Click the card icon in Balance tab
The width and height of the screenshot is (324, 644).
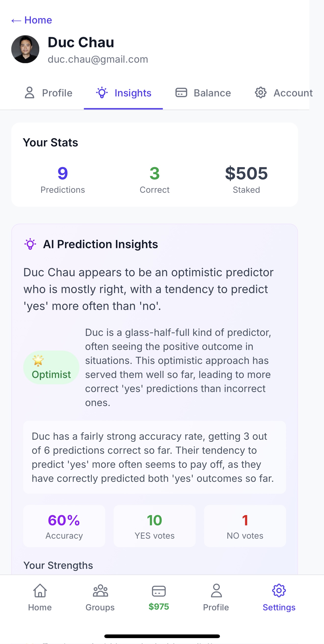[x=181, y=93]
